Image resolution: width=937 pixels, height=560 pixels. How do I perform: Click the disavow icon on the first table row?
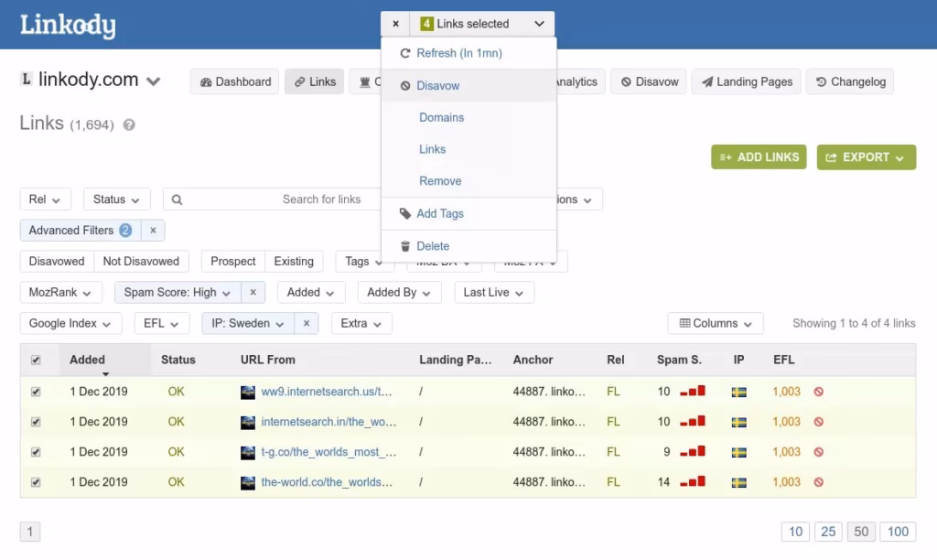click(x=818, y=391)
